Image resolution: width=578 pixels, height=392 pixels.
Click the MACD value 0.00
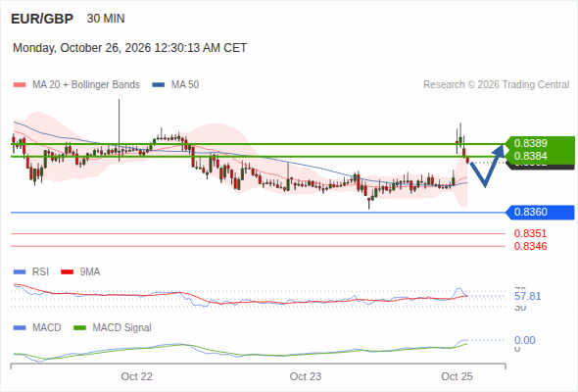point(524,340)
